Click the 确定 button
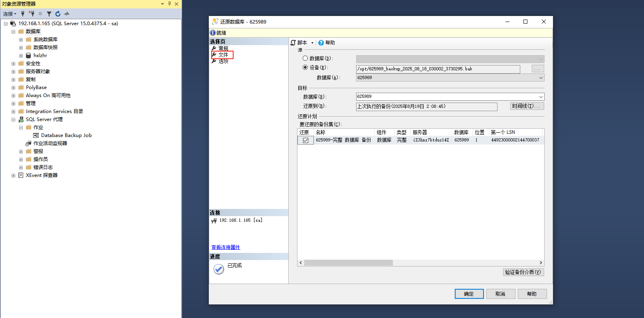The image size is (644, 318). tap(469, 294)
